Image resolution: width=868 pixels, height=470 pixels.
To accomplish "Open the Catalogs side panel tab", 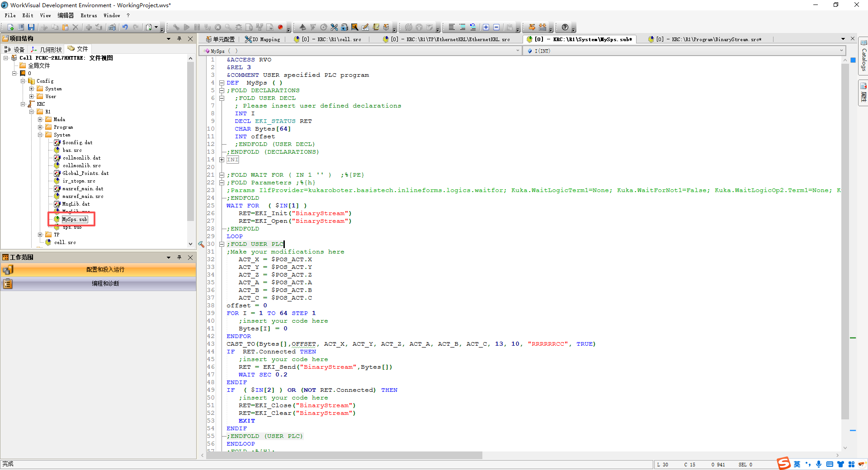I will 863,56.
